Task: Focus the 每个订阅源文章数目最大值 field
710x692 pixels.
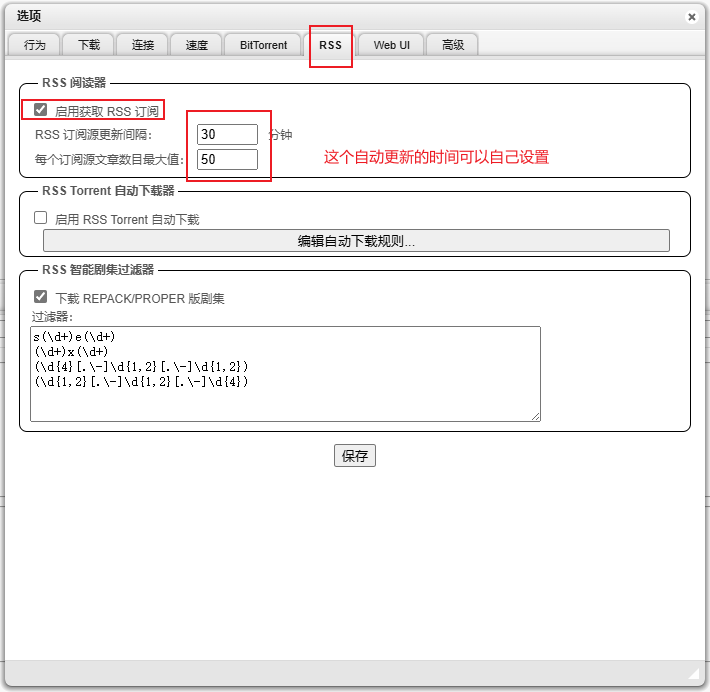Action: pyautogui.click(x=227, y=159)
